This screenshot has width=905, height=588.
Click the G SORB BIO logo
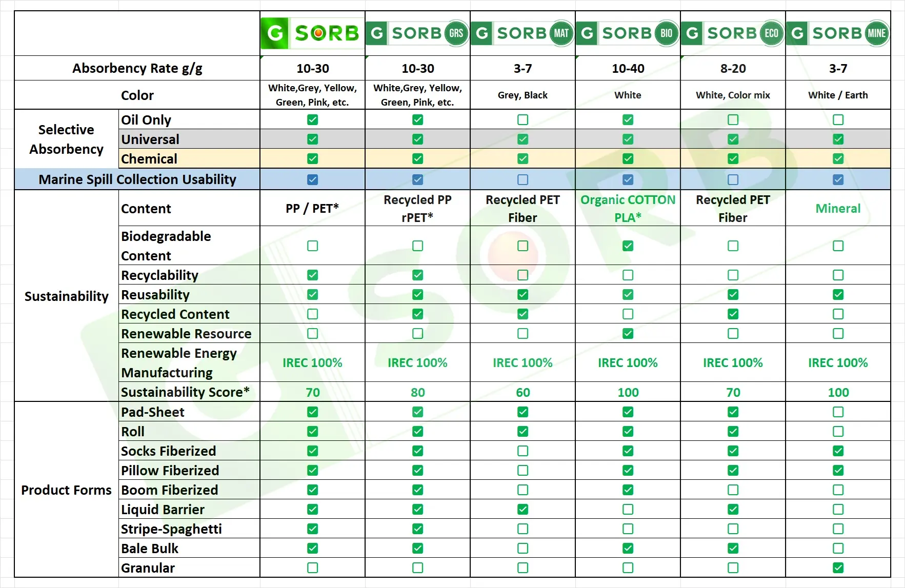[628, 33]
